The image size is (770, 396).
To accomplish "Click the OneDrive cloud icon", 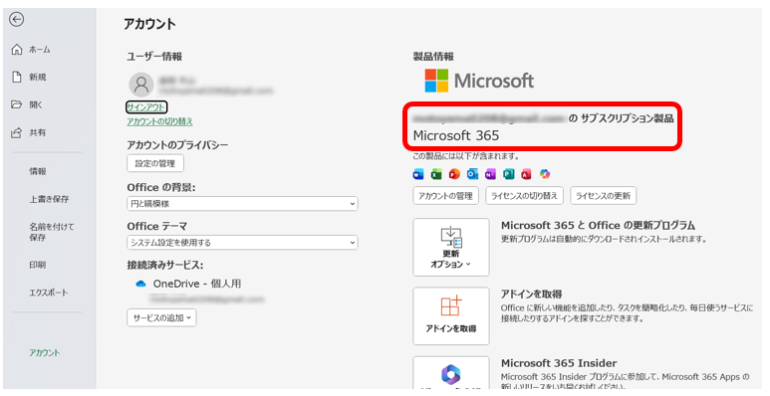I will point(141,284).
